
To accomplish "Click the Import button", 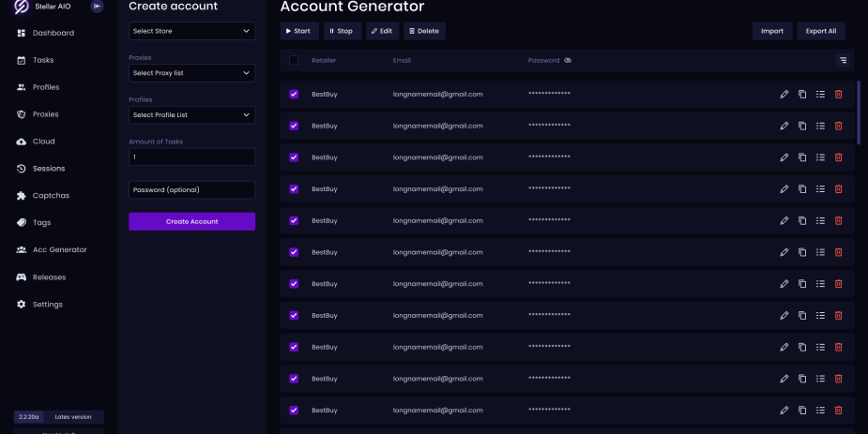I will [x=772, y=31].
